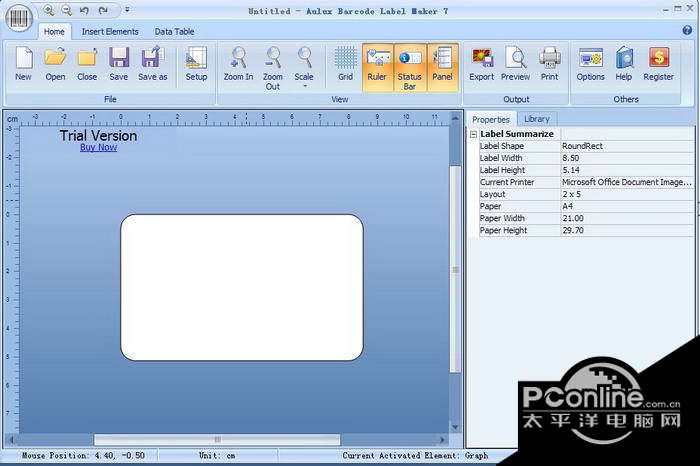This screenshot has height=466, width=700.
Task: Open the Options dialog
Action: 591,65
